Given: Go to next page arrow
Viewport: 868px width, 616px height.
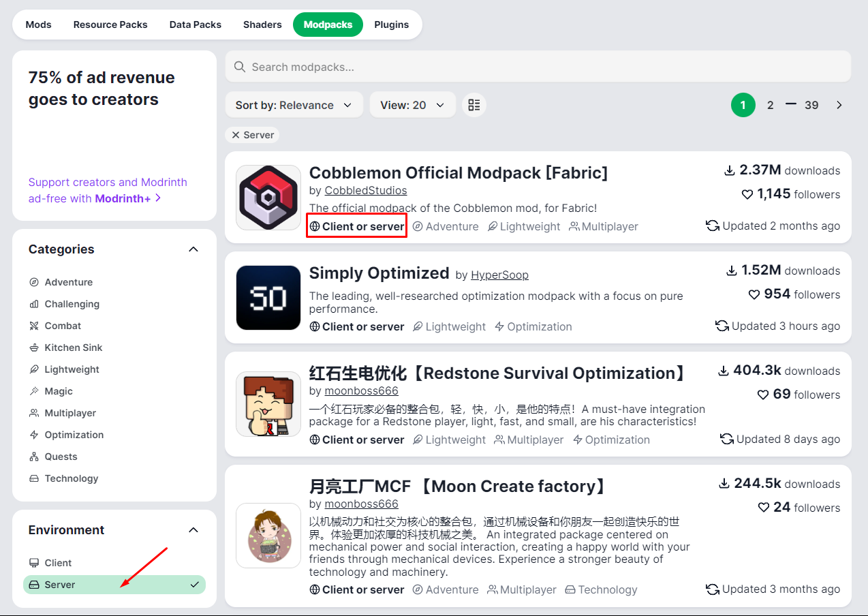Looking at the screenshot, I should [x=839, y=105].
